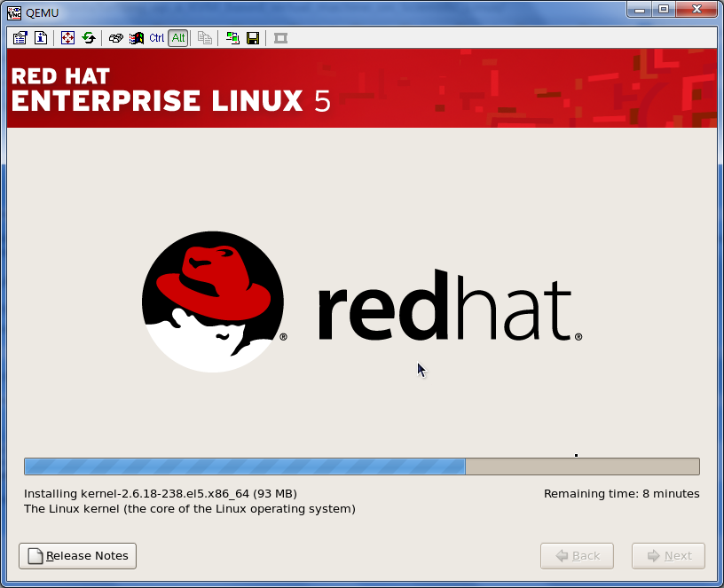Show connection info icon
This screenshot has width=724, height=588.
41,38
